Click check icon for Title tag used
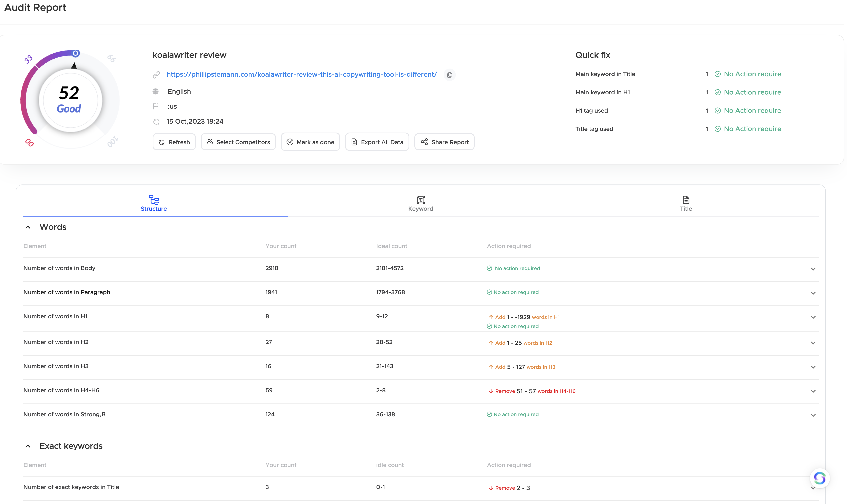Image resolution: width=847 pixels, height=504 pixels. [x=717, y=129]
